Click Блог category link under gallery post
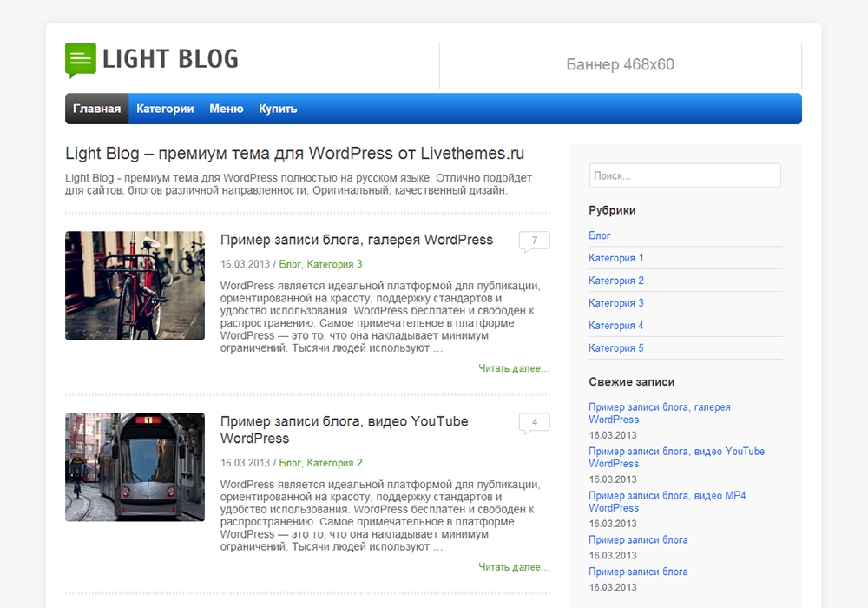Screen dimensions: 868x608 (290, 264)
